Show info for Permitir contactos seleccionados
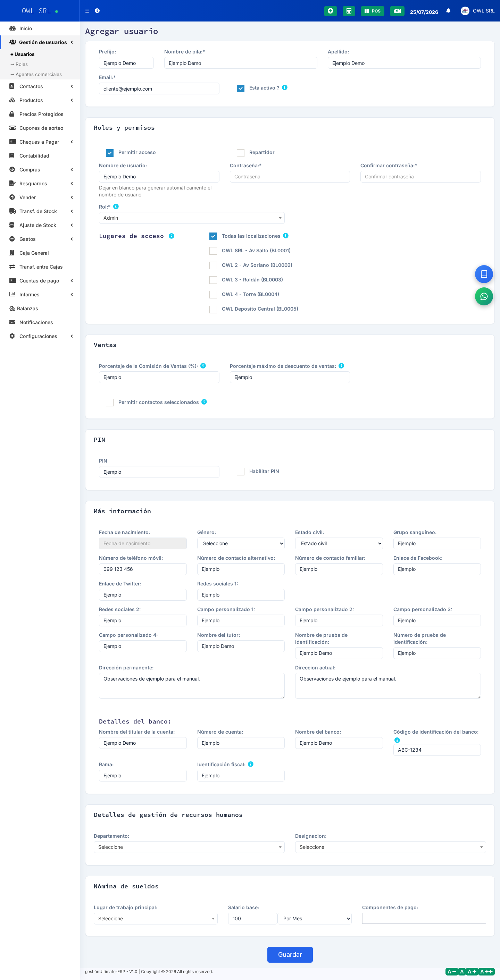 (x=204, y=402)
